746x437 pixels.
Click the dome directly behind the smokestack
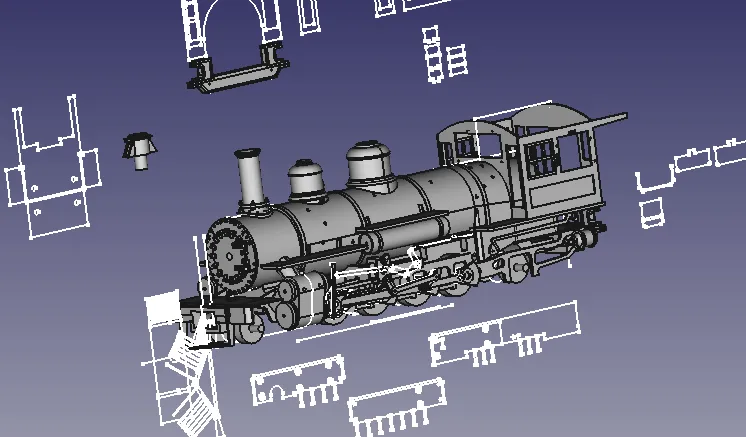308,180
